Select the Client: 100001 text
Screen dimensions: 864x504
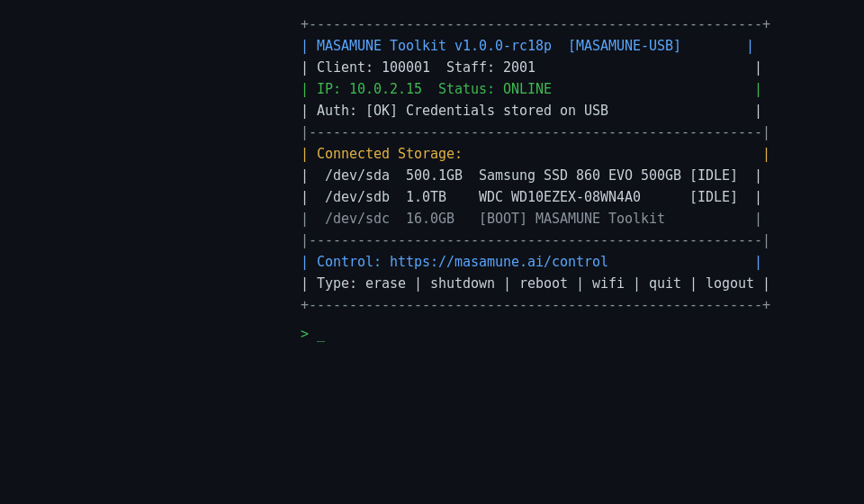click(373, 67)
